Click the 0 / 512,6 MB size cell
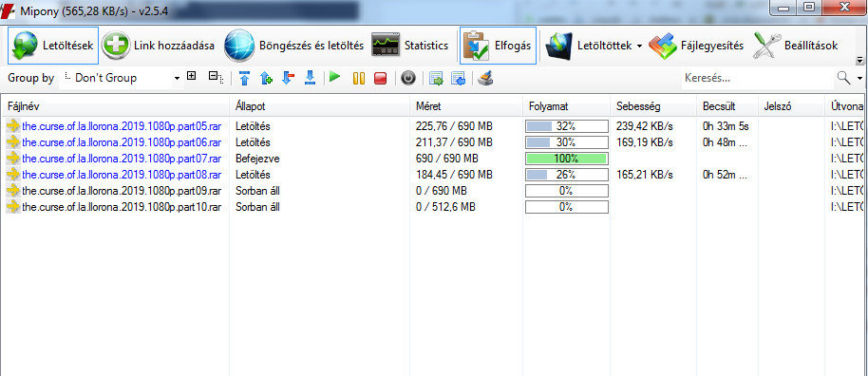This screenshot has height=376, width=868. pyautogui.click(x=445, y=208)
